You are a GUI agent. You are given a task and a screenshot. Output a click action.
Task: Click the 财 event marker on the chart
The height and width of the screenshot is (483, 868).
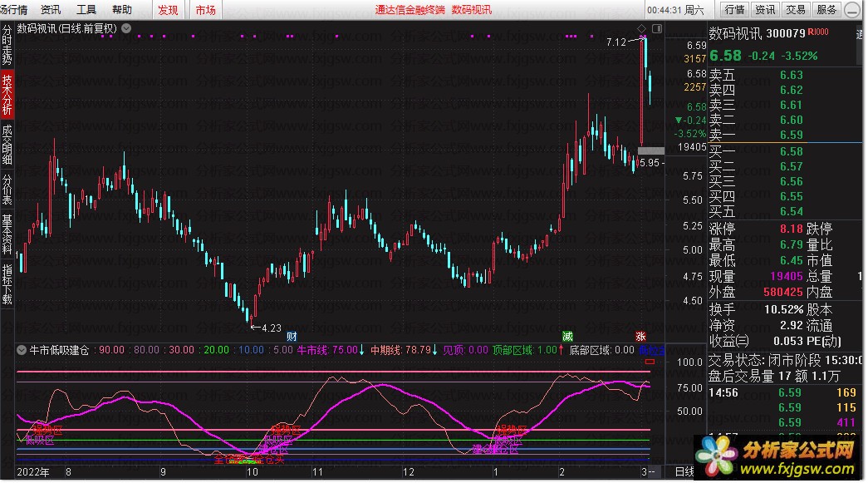pos(292,336)
